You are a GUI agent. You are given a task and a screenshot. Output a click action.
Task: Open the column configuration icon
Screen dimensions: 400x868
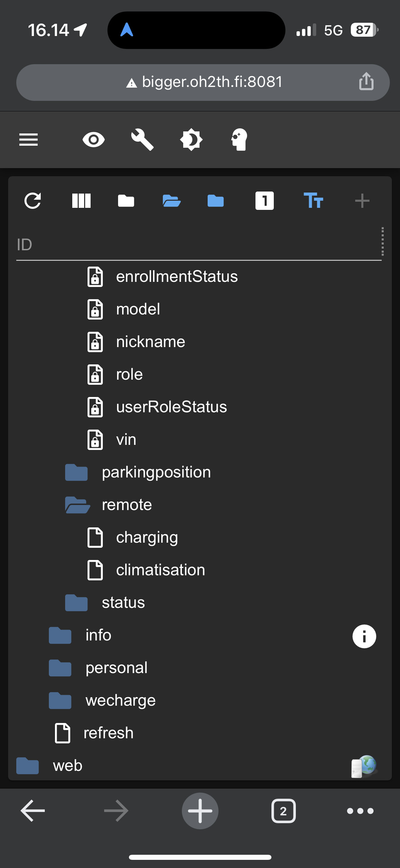81,201
